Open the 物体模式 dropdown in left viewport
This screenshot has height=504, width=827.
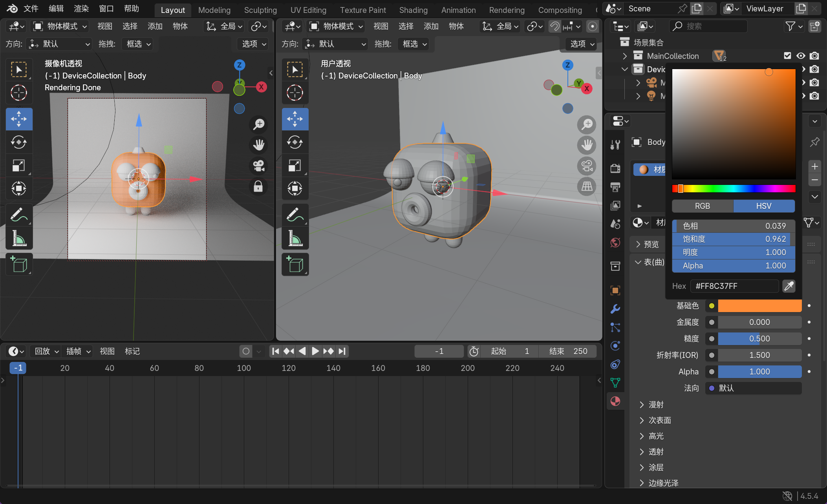[60, 26]
